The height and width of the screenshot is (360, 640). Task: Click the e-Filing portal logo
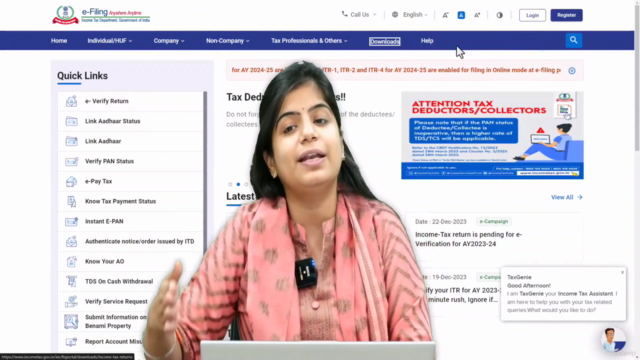101,15
